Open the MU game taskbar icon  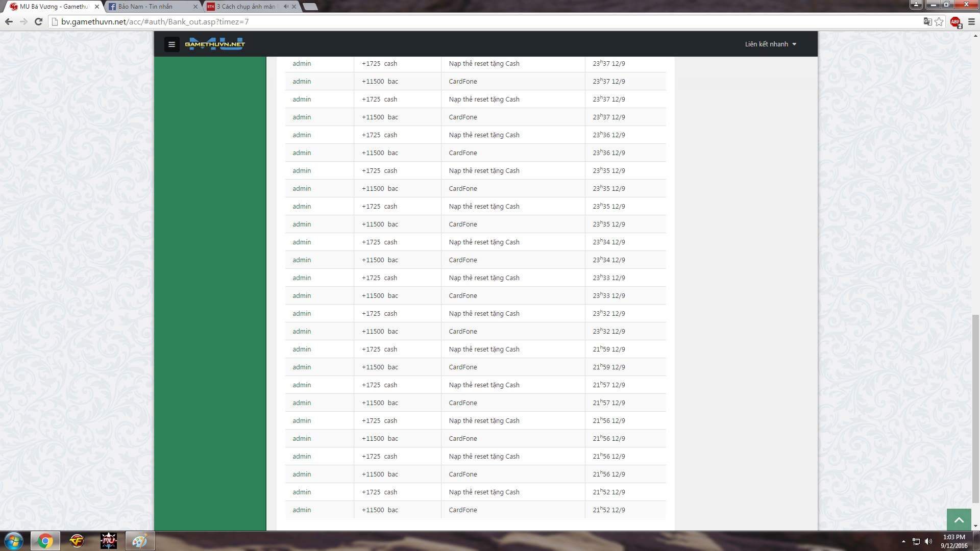pos(108,541)
